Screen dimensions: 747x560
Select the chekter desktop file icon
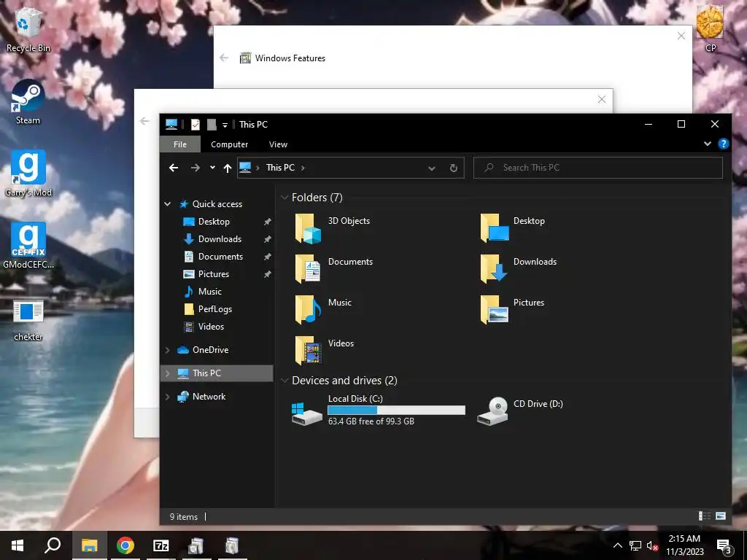pos(28,320)
